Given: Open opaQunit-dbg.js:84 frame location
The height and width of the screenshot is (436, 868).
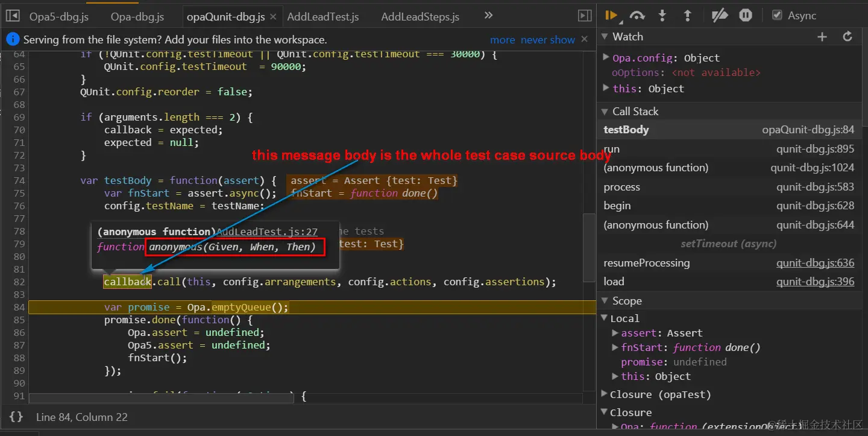Looking at the screenshot, I should (x=808, y=130).
